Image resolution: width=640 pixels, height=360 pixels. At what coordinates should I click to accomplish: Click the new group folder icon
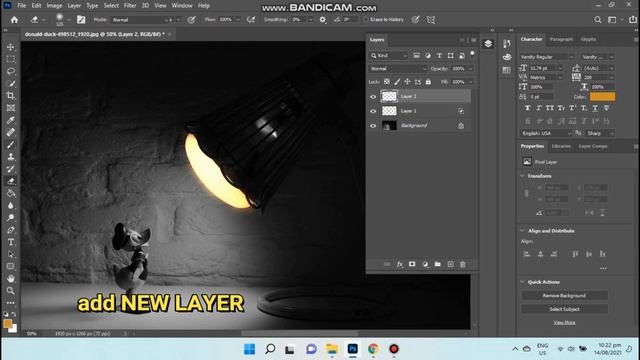tap(438, 264)
